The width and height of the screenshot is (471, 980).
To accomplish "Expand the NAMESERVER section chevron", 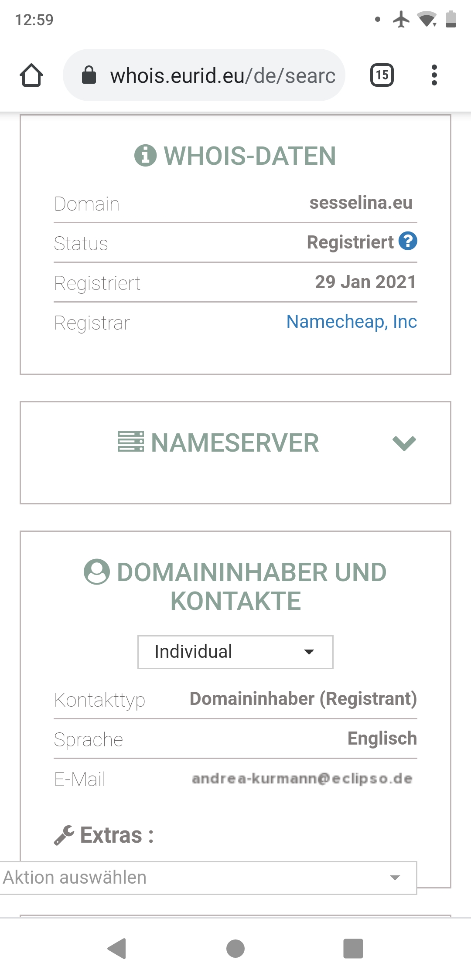I will coord(404,443).
